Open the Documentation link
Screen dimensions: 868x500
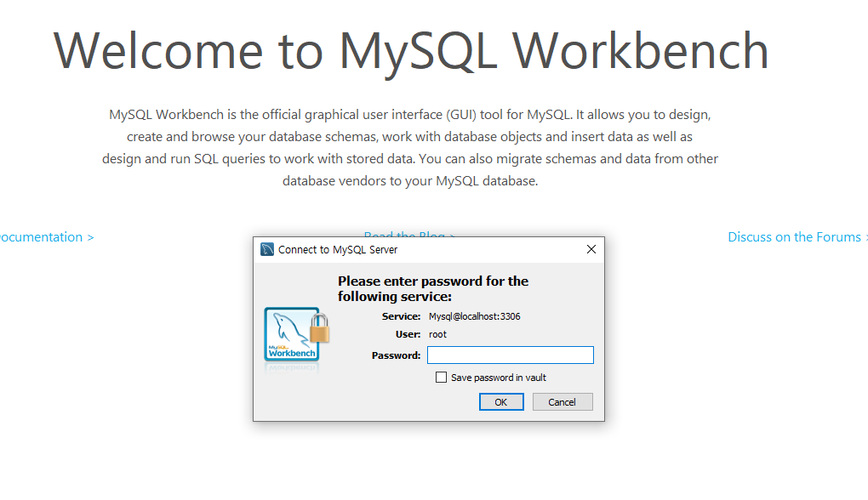tap(47, 237)
